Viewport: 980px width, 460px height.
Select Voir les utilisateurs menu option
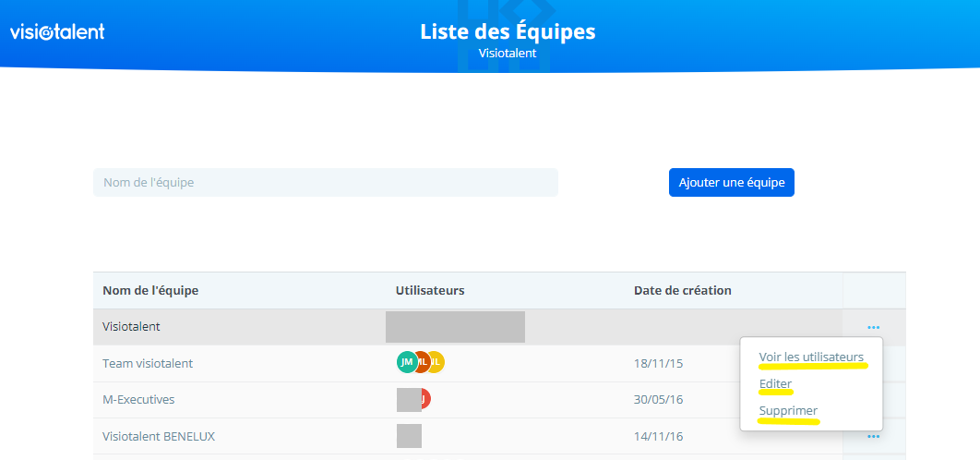811,357
